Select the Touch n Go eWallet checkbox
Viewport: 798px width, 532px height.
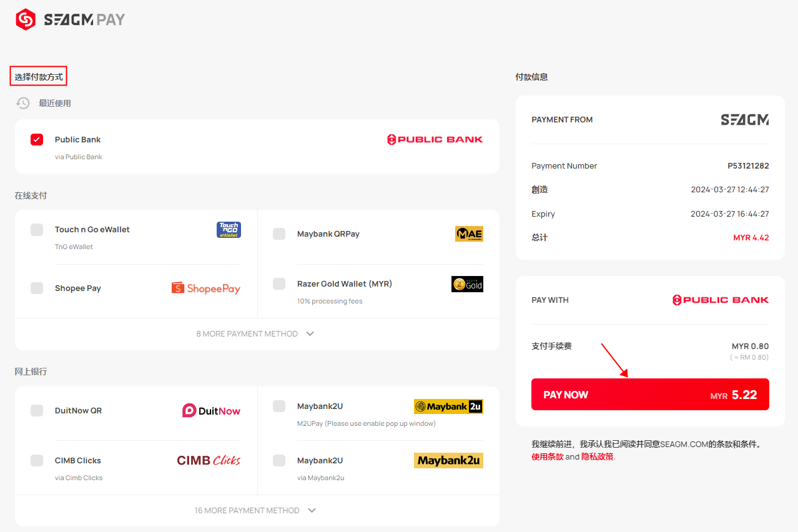click(x=37, y=230)
